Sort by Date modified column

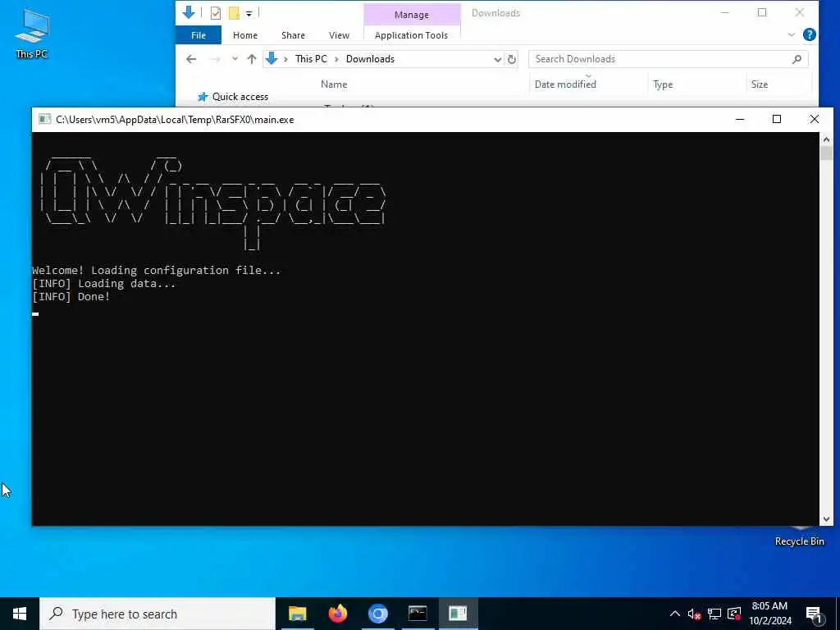[565, 84]
